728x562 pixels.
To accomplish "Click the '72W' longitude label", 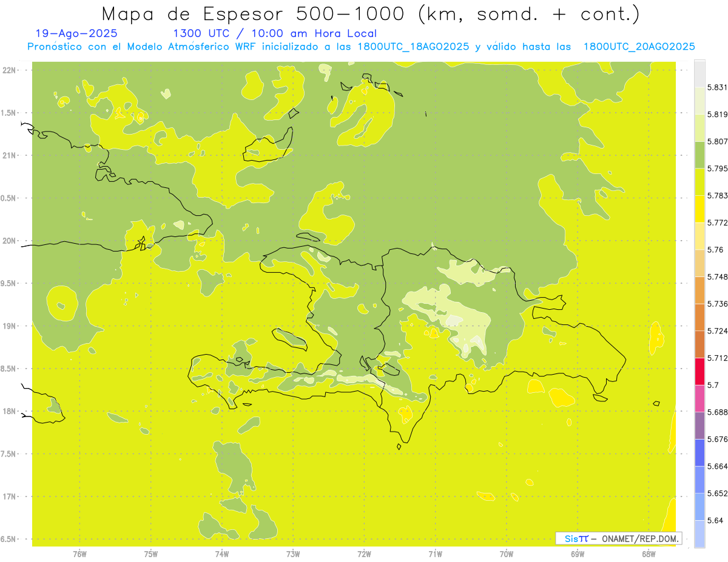I will 364,554.
